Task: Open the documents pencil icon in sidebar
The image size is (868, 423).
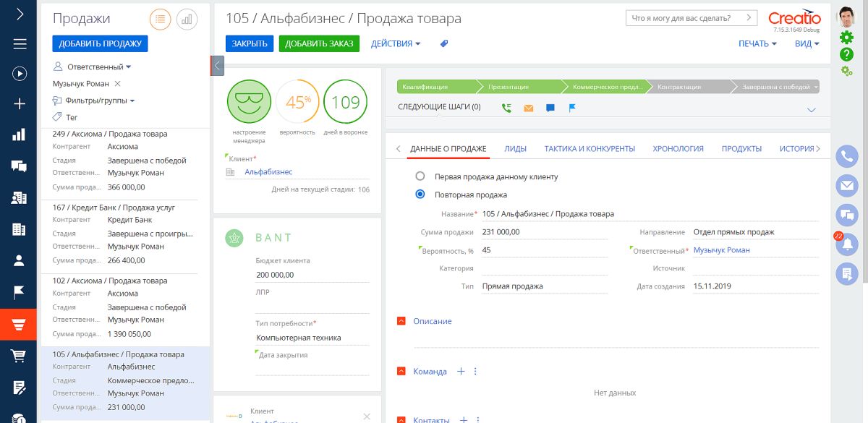Action: click(x=20, y=386)
